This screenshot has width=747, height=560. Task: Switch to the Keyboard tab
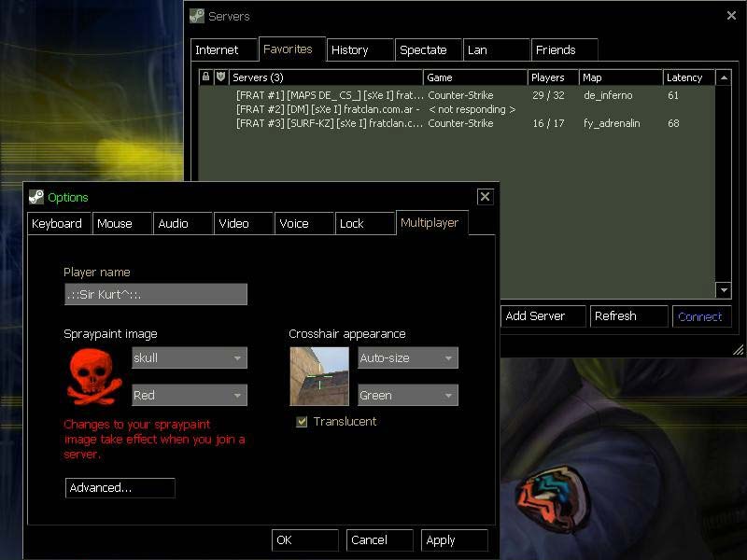click(58, 224)
